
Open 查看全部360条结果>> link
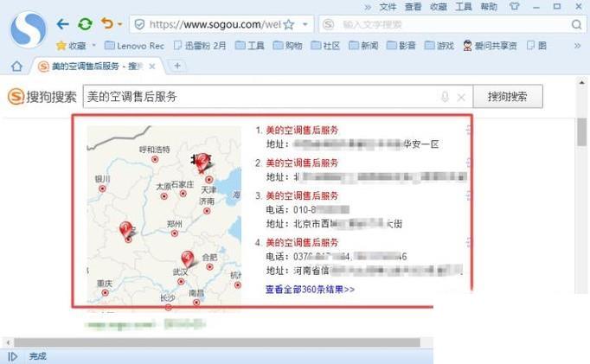point(310,289)
